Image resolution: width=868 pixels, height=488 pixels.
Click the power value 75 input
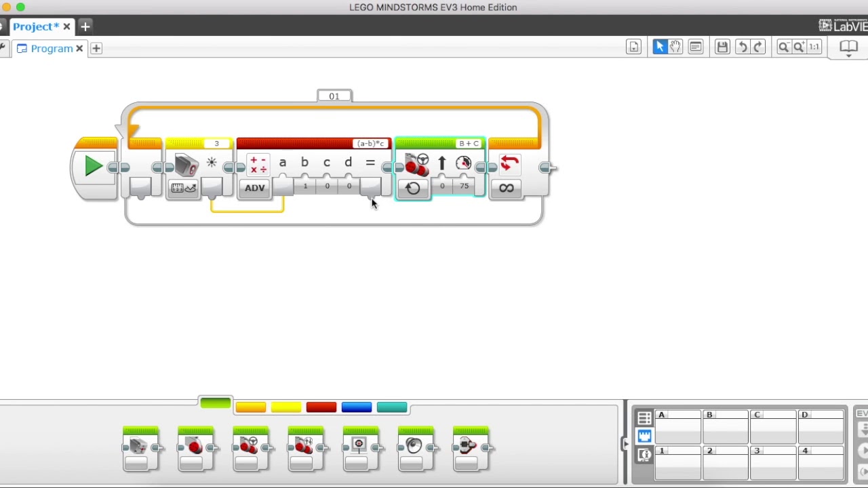pos(465,186)
